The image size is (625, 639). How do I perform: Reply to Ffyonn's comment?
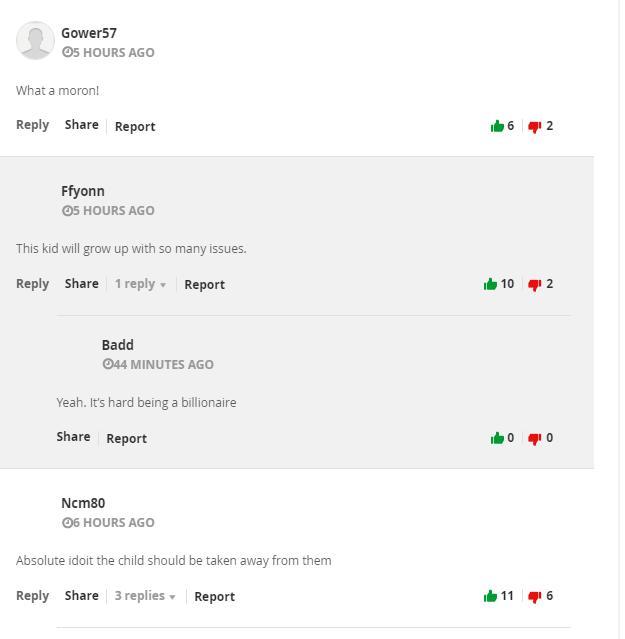point(32,283)
